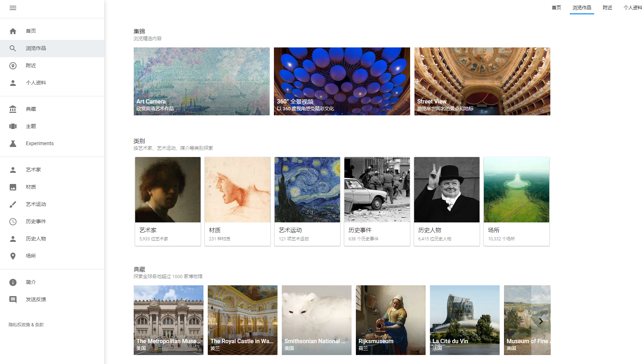
Task: Click the map pin icon beside 场所
Action: coord(13,256)
